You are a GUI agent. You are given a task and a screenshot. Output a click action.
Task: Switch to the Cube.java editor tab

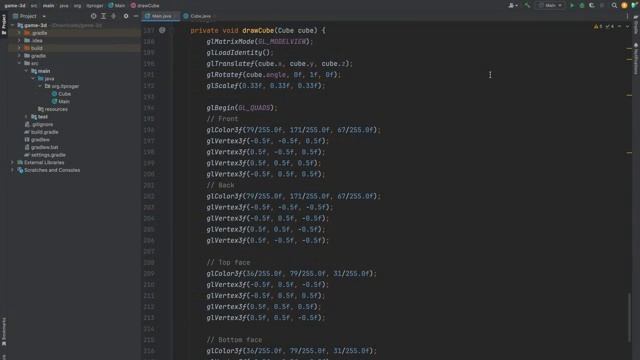pos(198,16)
